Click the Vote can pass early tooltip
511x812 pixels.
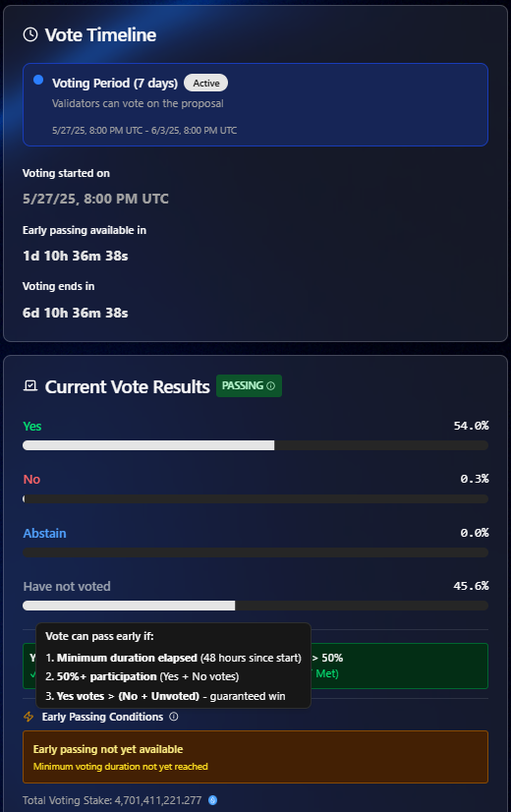pyautogui.click(x=173, y=666)
